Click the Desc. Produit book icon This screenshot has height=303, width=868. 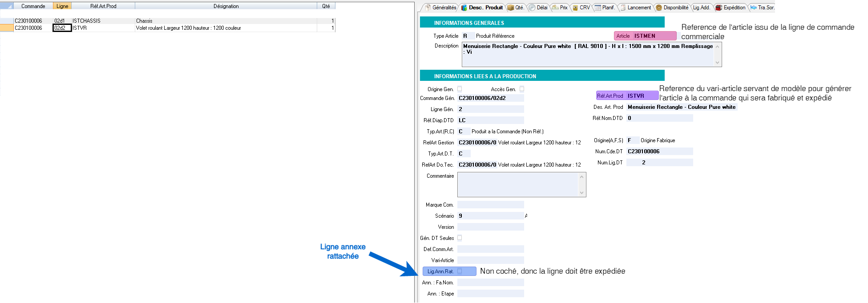tap(464, 8)
